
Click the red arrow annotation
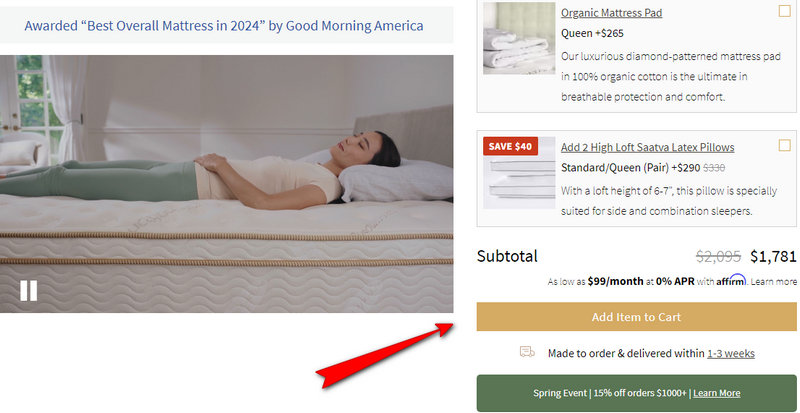[x=384, y=355]
